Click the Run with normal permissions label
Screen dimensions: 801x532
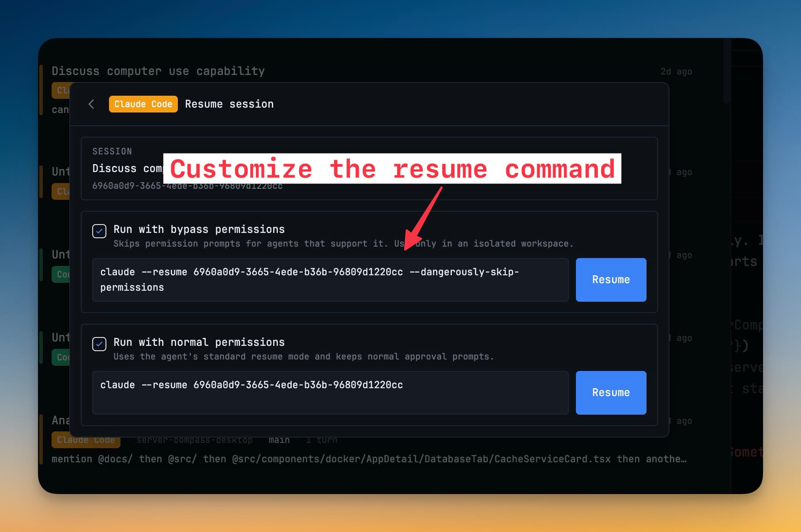pos(199,342)
